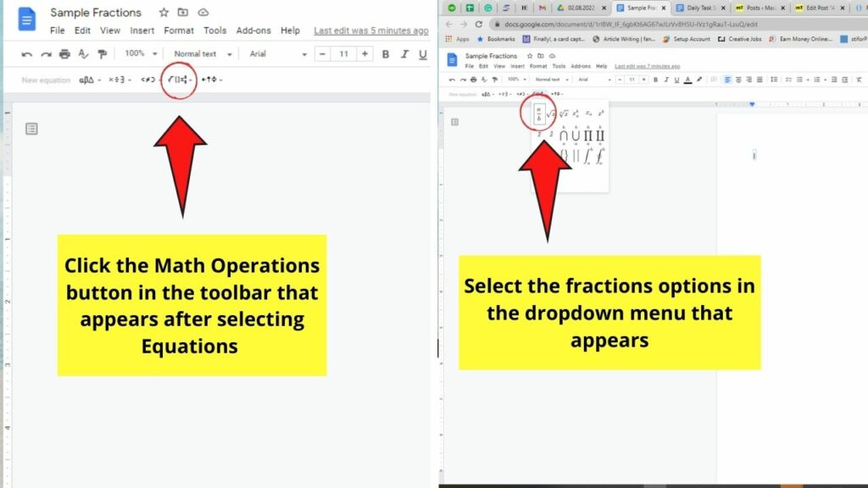Select the Undo icon
The height and width of the screenshot is (488, 868).
pyautogui.click(x=25, y=54)
